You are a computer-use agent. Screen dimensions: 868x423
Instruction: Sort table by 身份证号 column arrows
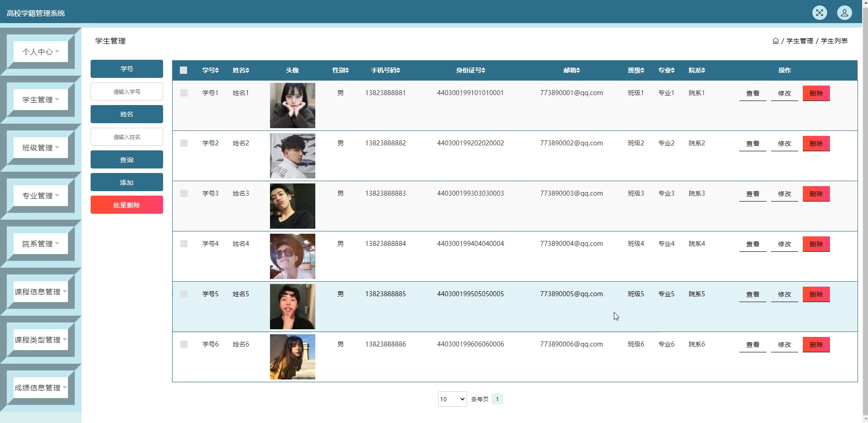pos(483,70)
